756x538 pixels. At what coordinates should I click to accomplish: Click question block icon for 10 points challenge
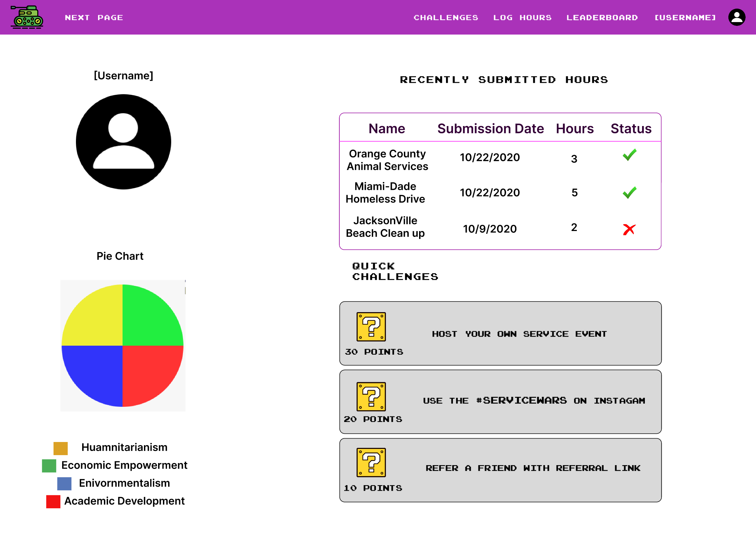(371, 462)
